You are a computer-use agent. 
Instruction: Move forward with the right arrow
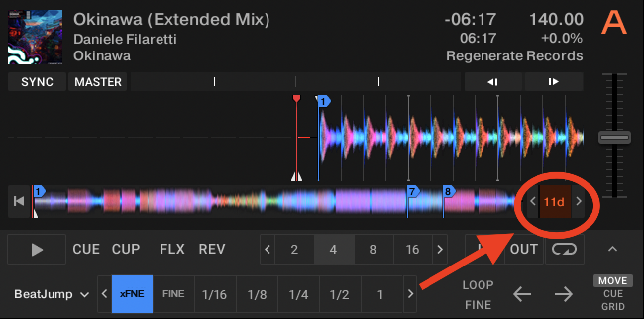563,295
